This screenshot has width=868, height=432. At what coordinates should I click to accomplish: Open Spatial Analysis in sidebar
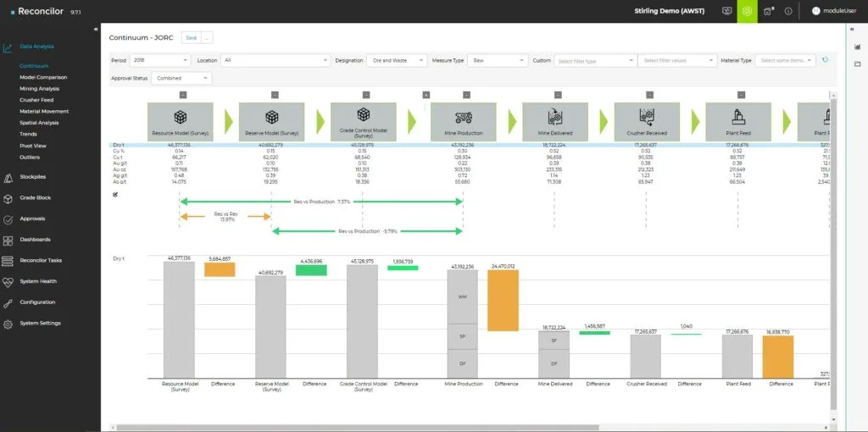pos(39,123)
